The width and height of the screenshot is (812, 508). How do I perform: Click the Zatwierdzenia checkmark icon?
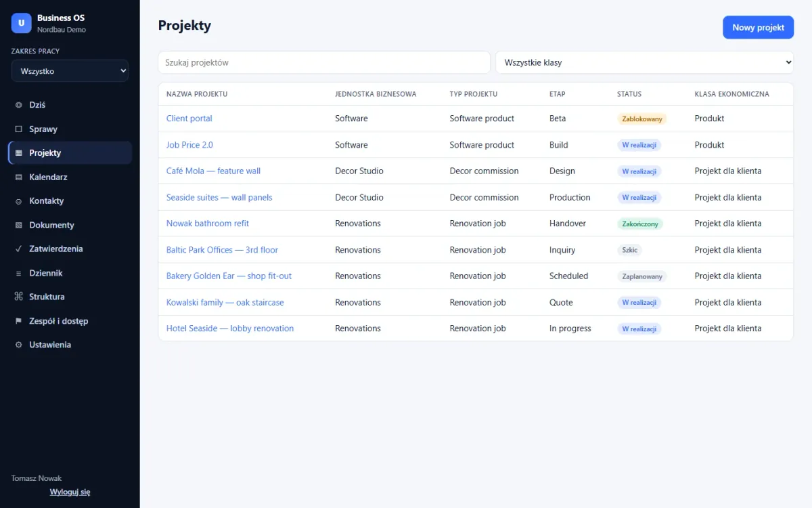[x=18, y=249]
